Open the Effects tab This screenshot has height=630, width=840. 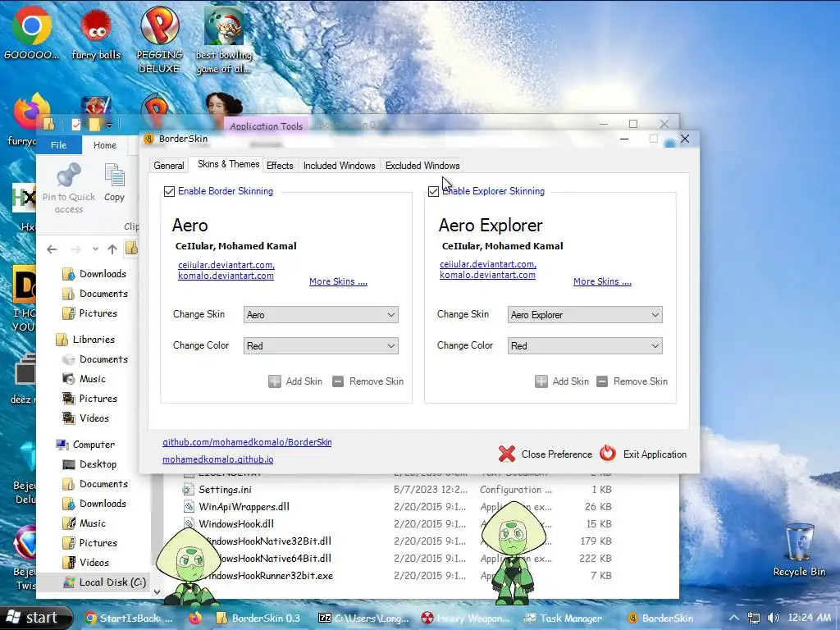point(280,166)
